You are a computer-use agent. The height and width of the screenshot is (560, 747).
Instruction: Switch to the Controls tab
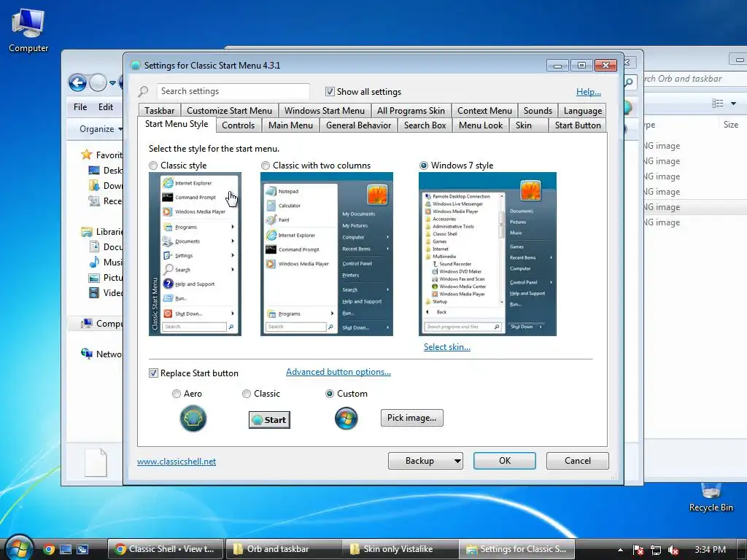[239, 125]
